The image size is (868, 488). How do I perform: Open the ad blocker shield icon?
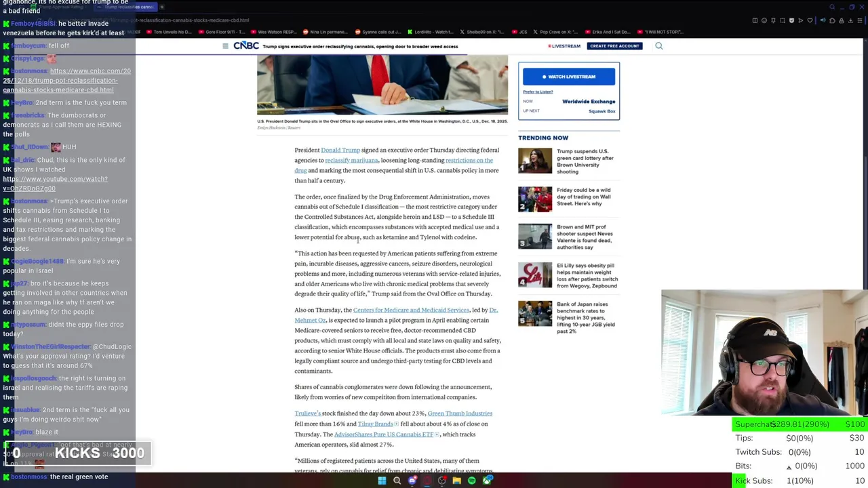791,20
